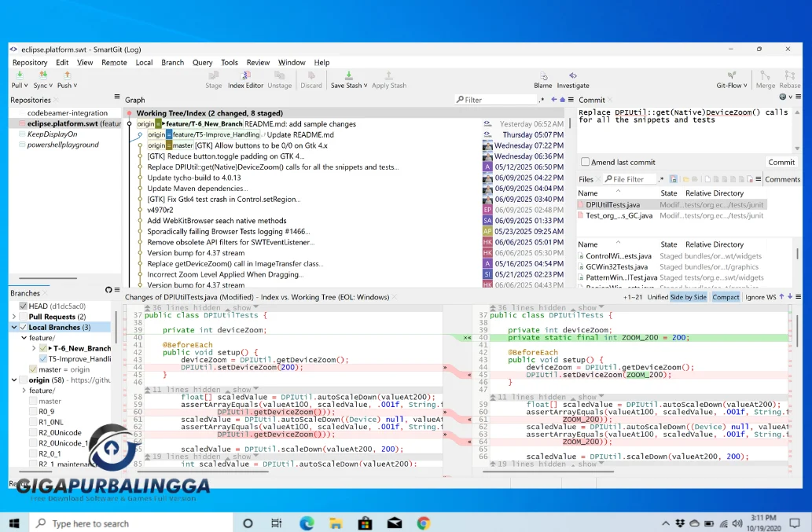The image size is (812, 532).
Task: Toggle regex button beside File Filter
Action: tap(661, 179)
